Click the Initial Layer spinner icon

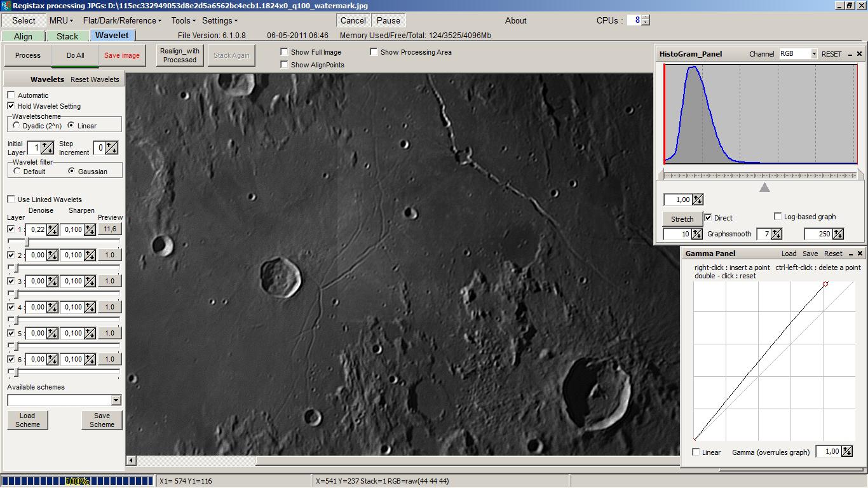[x=48, y=148]
